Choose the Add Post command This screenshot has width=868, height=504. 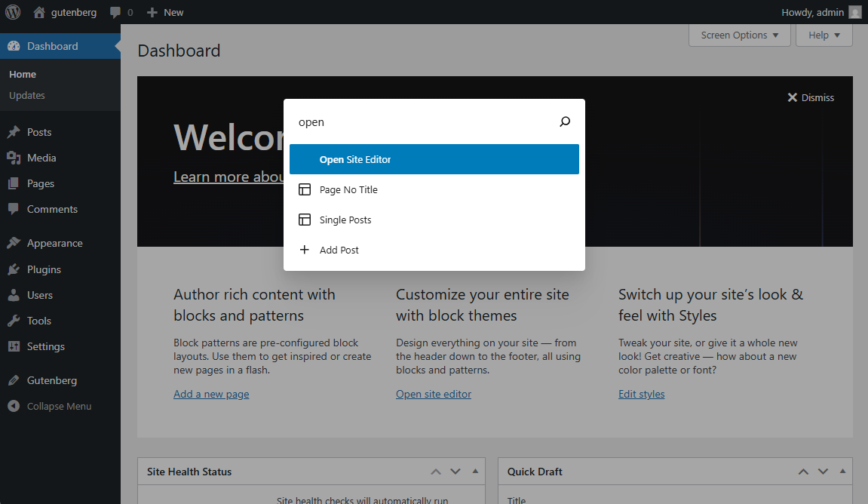(x=339, y=250)
